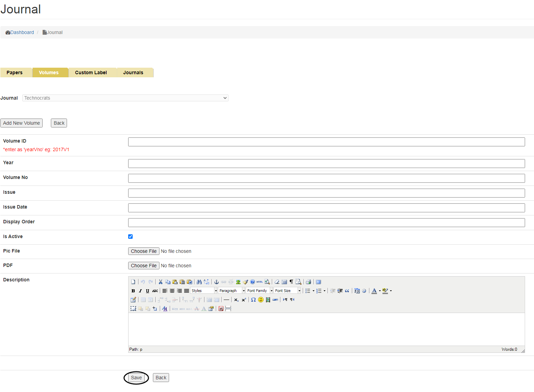Click the Bold formatting icon

(x=133, y=291)
